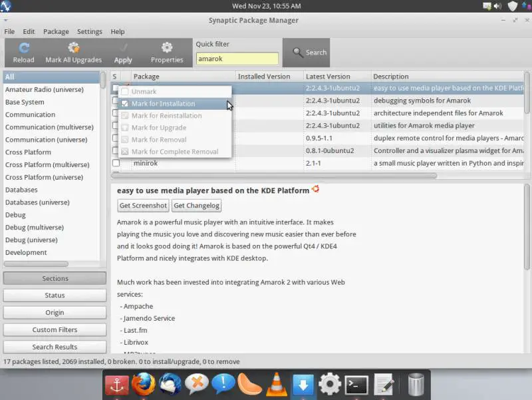Click the Apply toolbar icon
The width and height of the screenshot is (532, 400).
click(123, 48)
